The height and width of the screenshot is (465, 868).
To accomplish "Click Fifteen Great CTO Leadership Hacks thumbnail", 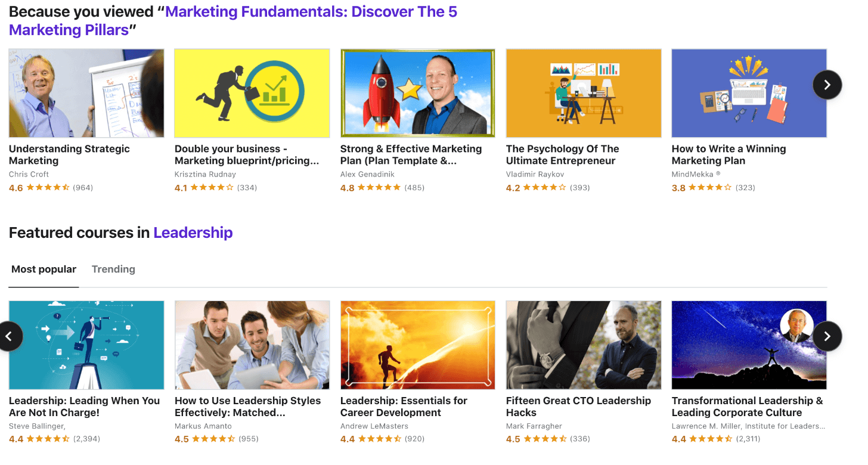I will click(583, 345).
